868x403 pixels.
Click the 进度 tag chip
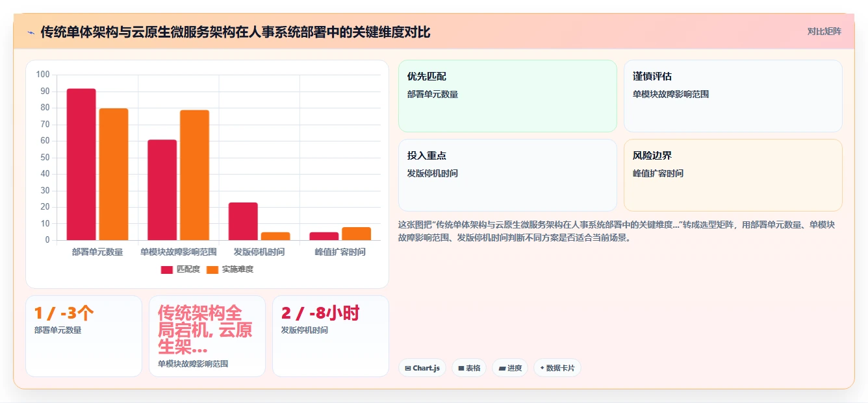point(510,368)
